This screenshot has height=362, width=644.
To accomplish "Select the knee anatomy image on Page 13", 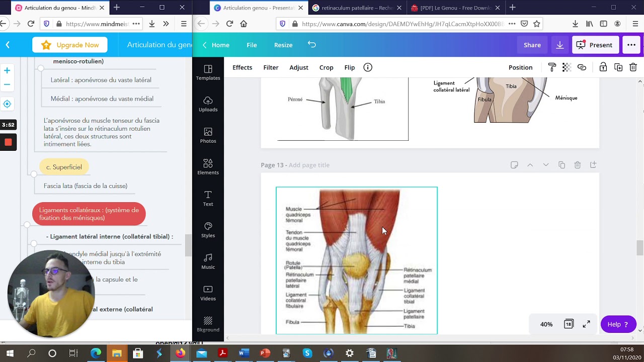I will tap(357, 260).
